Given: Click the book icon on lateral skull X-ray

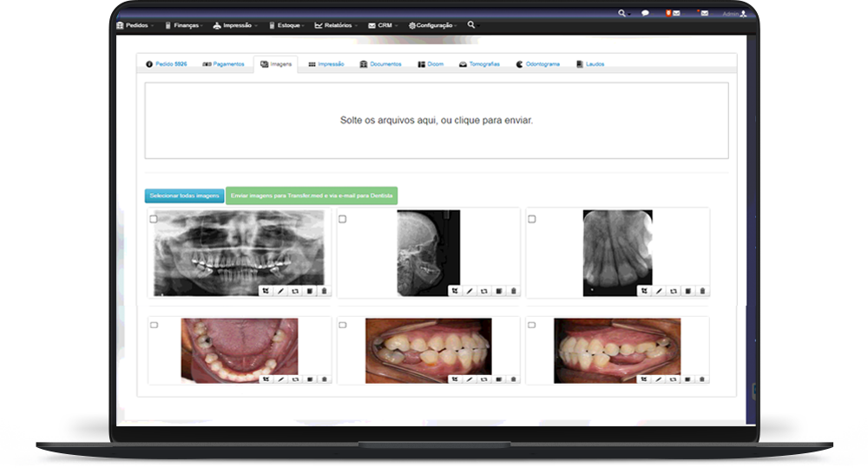Looking at the screenshot, I should click(x=499, y=291).
